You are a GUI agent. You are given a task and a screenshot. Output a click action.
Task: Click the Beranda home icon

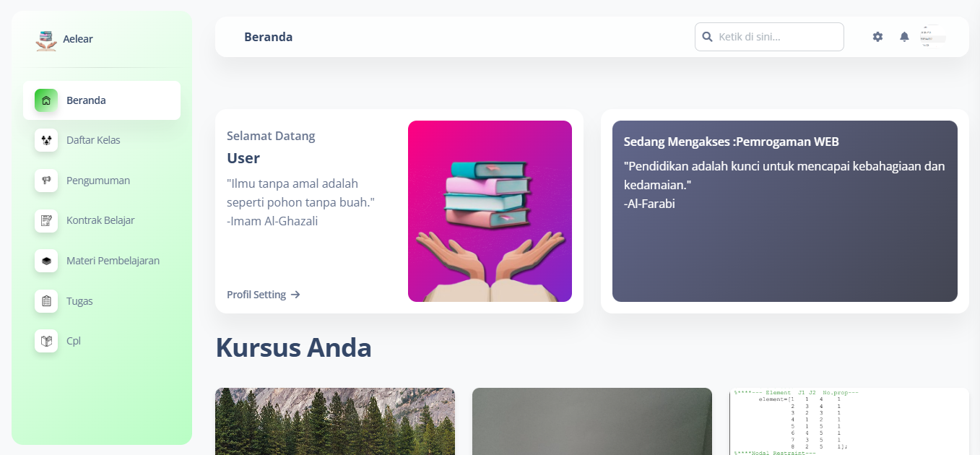click(x=46, y=100)
